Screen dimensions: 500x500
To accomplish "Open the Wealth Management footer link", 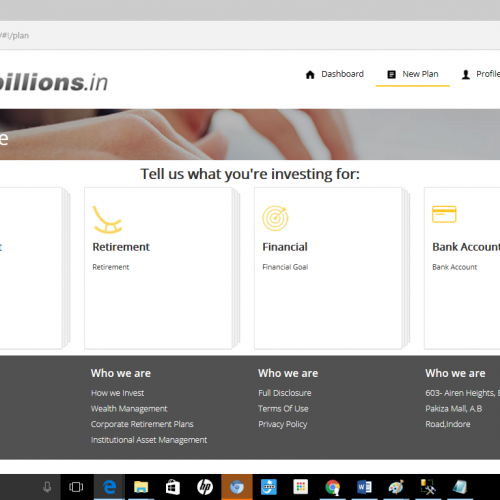I will click(129, 409).
